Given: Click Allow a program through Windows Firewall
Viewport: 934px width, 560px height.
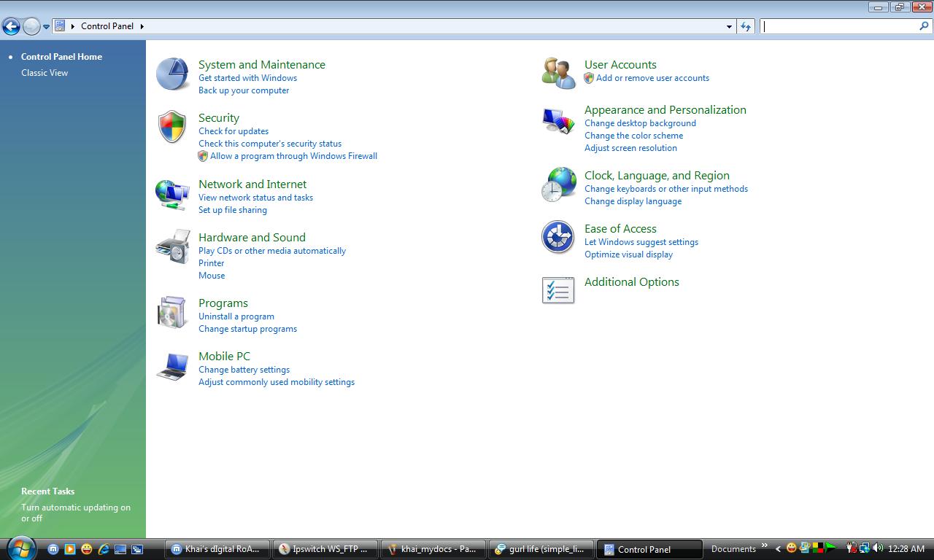Looking at the screenshot, I should pos(293,156).
